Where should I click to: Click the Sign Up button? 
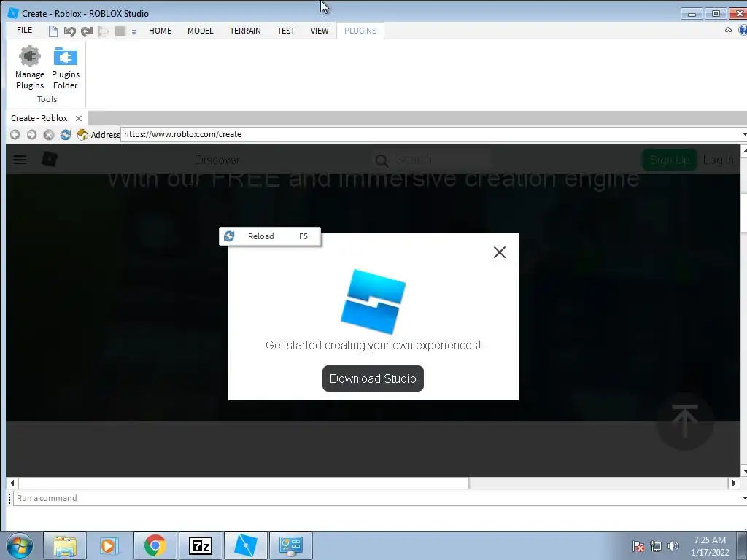coord(670,160)
